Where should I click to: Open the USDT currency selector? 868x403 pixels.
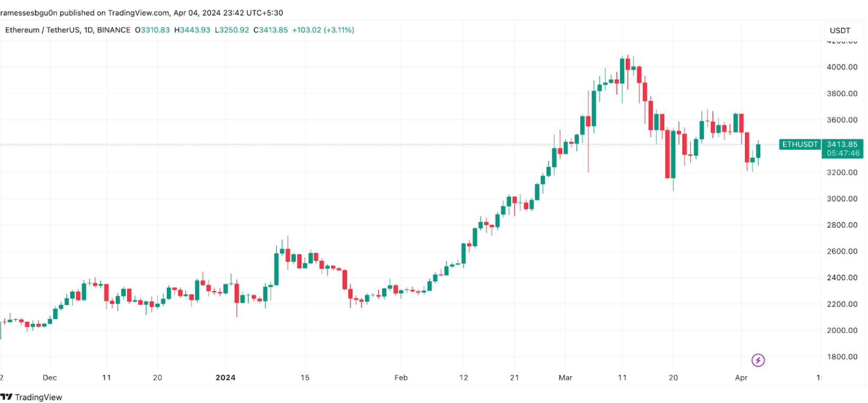tap(839, 31)
